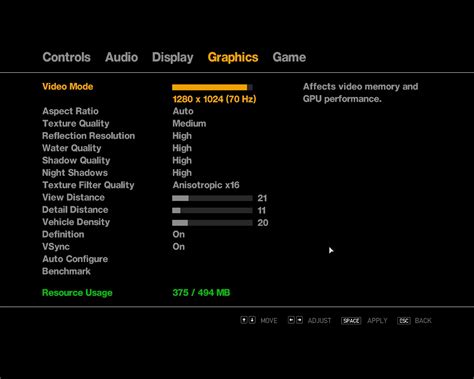The height and width of the screenshot is (379, 474).
Task: Change the Anisotropic x16 filter value
Action: coord(206,185)
